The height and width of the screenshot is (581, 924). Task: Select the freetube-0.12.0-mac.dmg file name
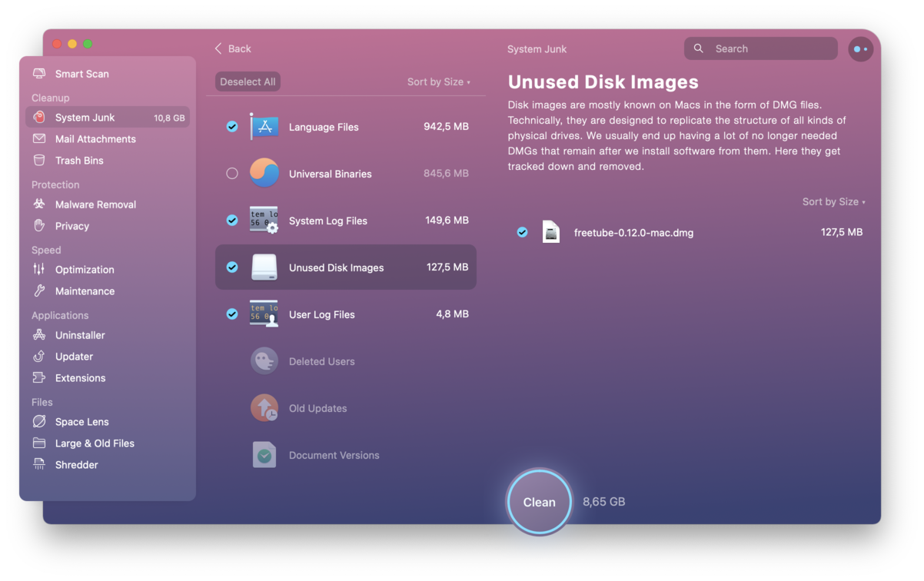coord(634,233)
